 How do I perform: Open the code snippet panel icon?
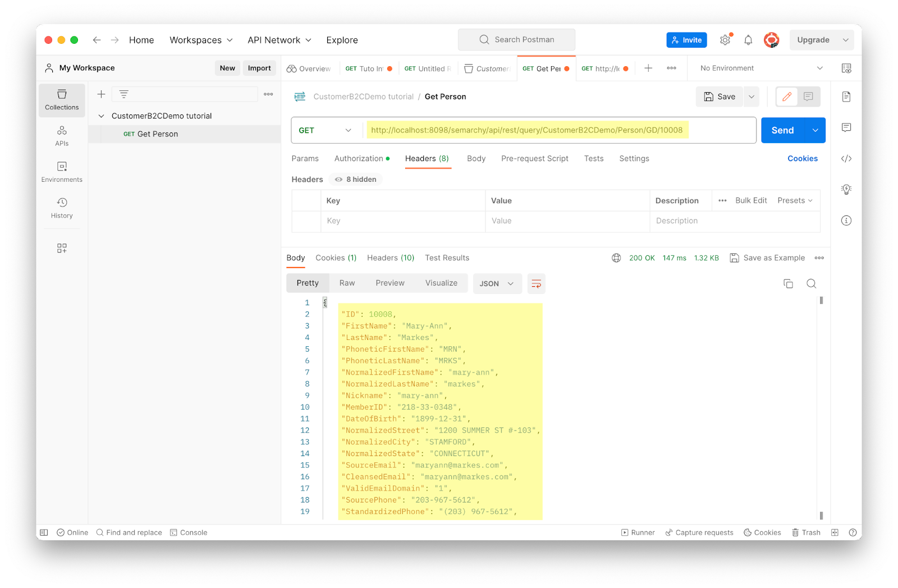point(846,159)
